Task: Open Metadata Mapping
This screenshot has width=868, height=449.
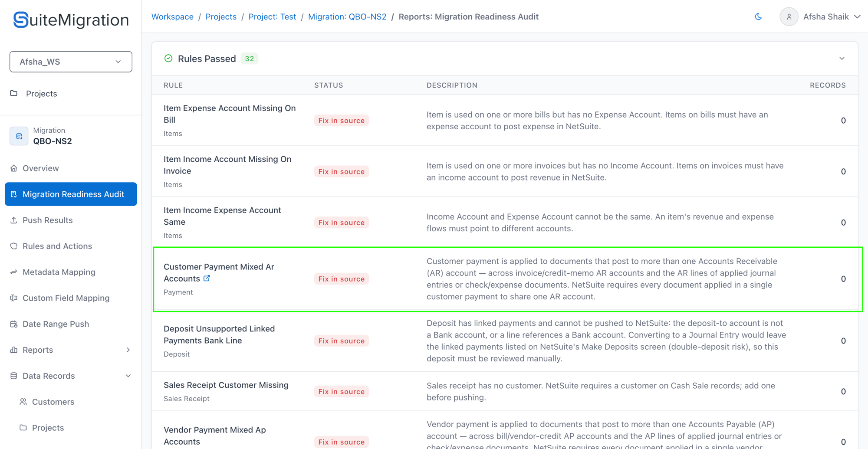Action: click(x=59, y=272)
